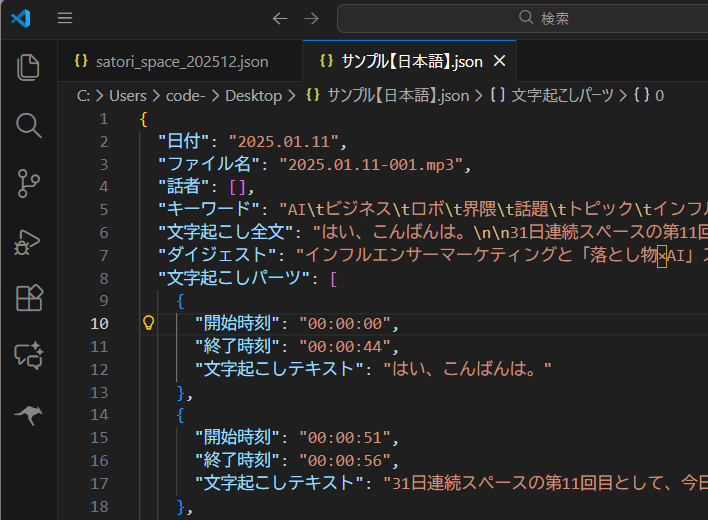
Task: Click the lightbulb code action on line 10
Action: [149, 322]
